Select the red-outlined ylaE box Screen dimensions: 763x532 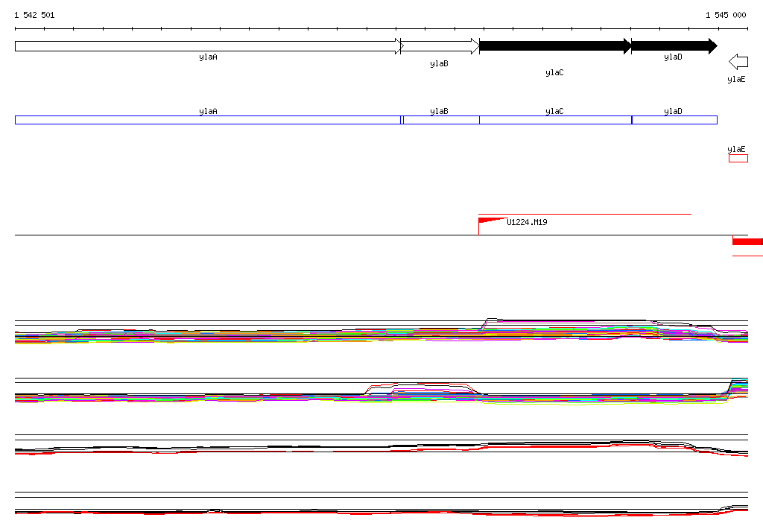coord(738,158)
